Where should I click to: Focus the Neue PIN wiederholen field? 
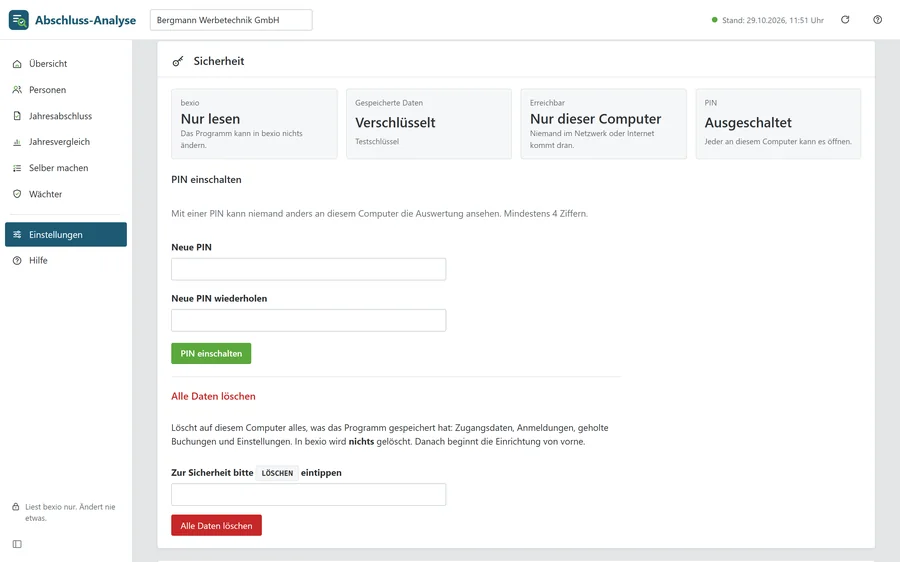click(308, 320)
